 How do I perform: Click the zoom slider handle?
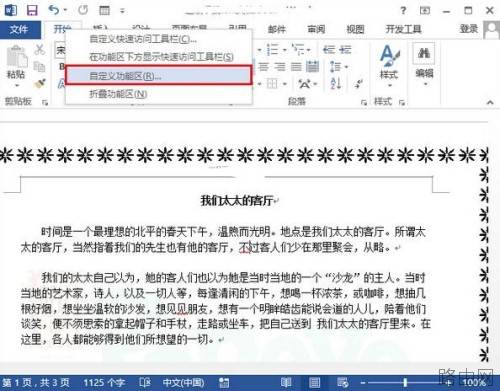405,382
